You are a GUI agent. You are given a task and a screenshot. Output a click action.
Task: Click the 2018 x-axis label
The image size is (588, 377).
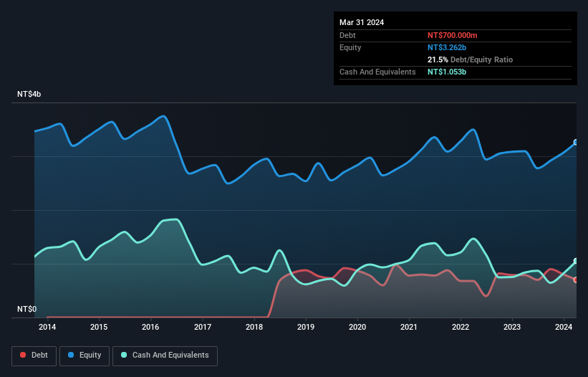254,327
